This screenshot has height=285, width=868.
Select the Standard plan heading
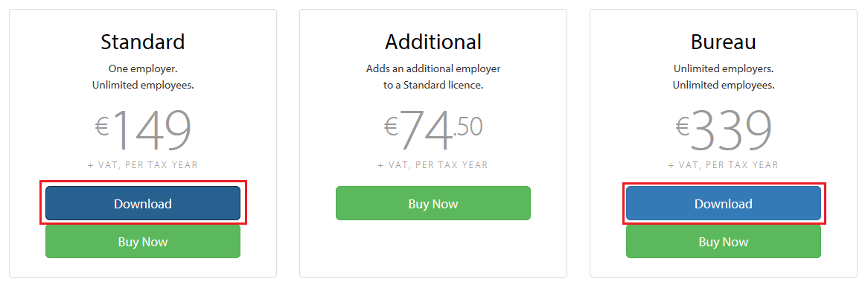(143, 42)
